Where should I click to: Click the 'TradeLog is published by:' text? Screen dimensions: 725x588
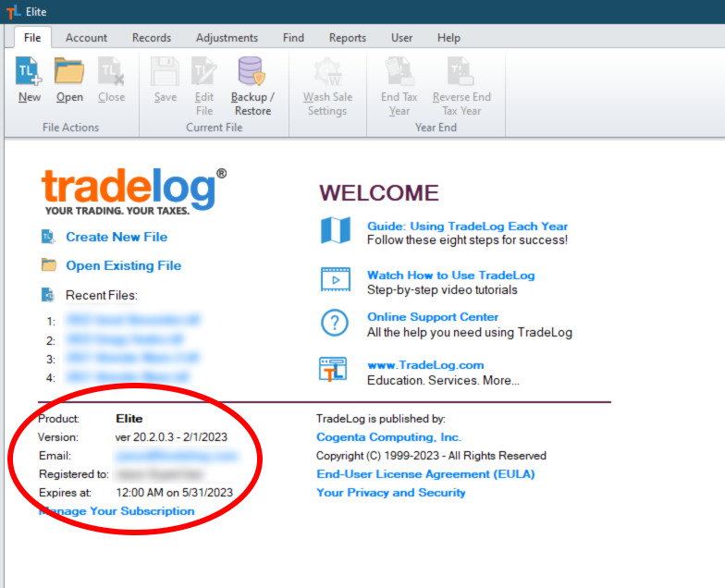point(381,418)
